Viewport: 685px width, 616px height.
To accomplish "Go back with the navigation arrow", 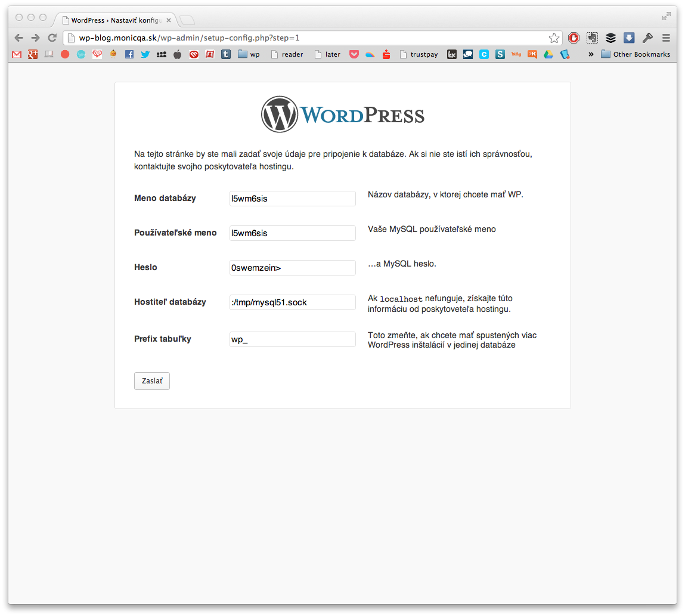I will (x=18, y=38).
